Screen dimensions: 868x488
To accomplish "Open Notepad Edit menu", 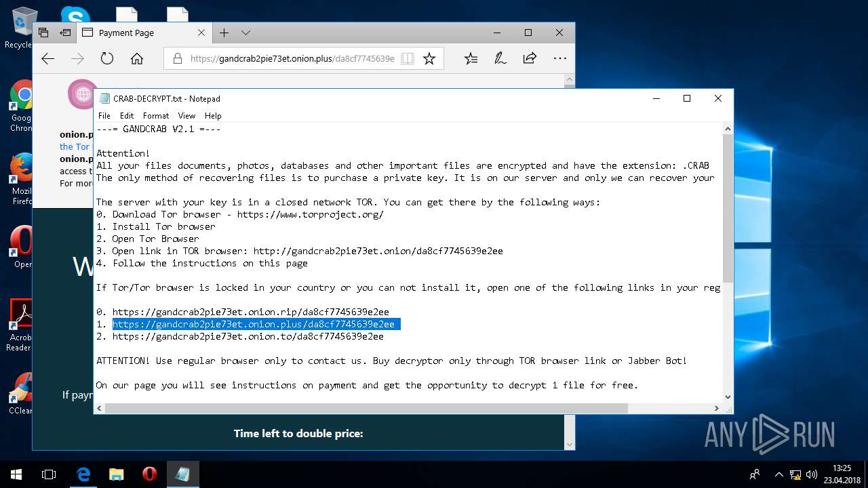I will pyautogui.click(x=127, y=116).
